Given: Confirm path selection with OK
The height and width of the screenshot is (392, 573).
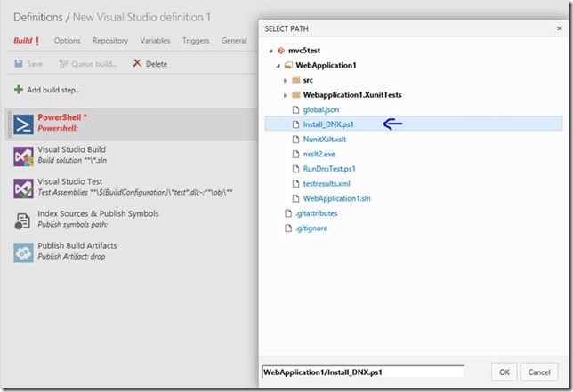Looking at the screenshot, I should [504, 372].
